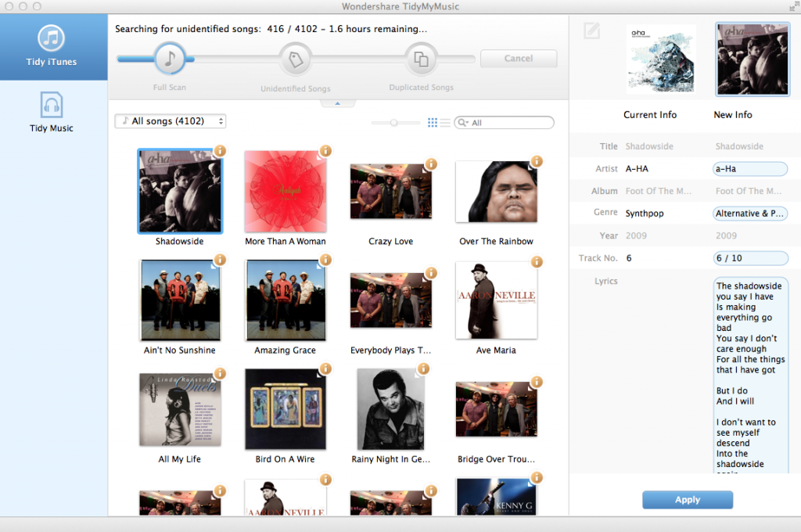Click the info badge on Rainy Night In Ge...

click(x=423, y=368)
